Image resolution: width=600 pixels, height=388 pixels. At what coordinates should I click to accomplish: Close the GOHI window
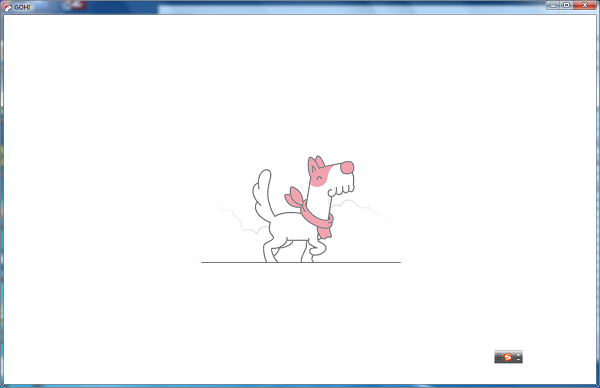click(585, 5)
